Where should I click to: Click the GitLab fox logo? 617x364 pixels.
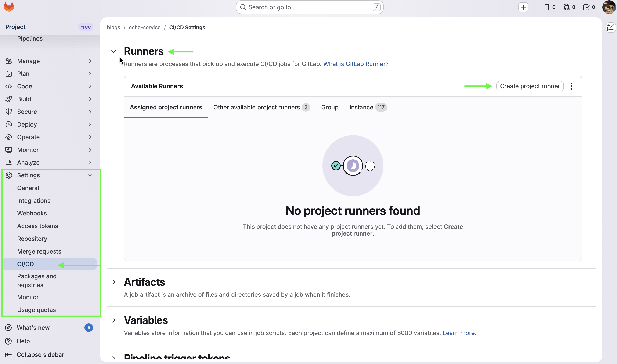[x=9, y=7]
